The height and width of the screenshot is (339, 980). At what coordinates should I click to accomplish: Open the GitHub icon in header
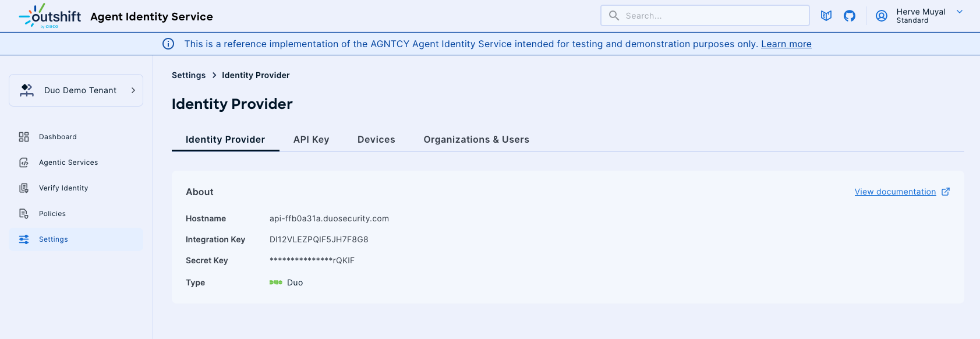850,16
